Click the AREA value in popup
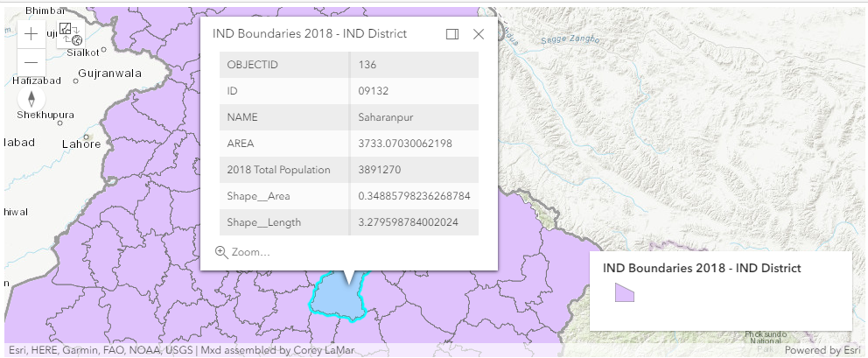The width and height of the screenshot is (868, 358). point(405,144)
